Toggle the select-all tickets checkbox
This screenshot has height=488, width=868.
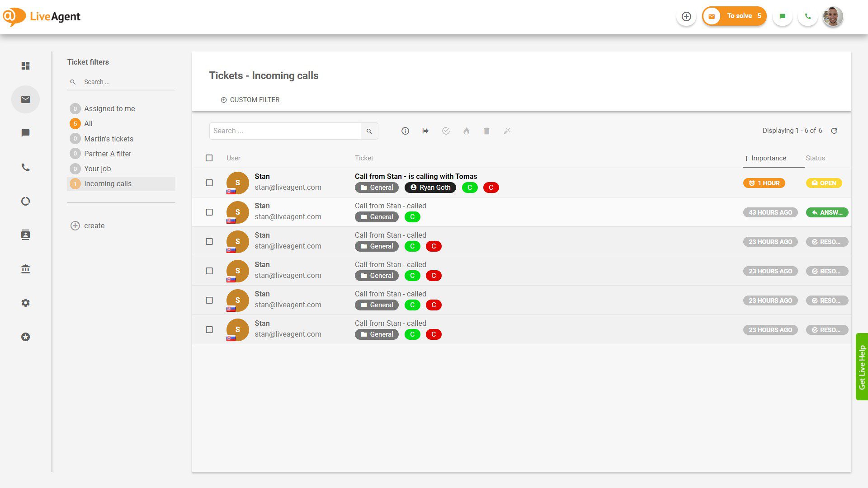pos(209,158)
